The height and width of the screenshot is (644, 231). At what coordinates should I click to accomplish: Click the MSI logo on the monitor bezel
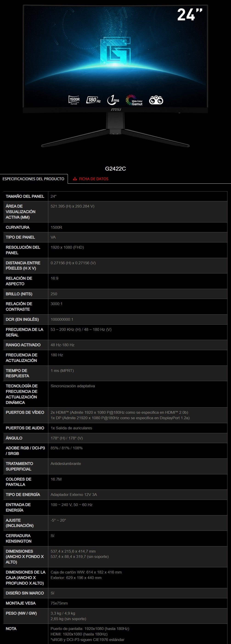(116, 110)
